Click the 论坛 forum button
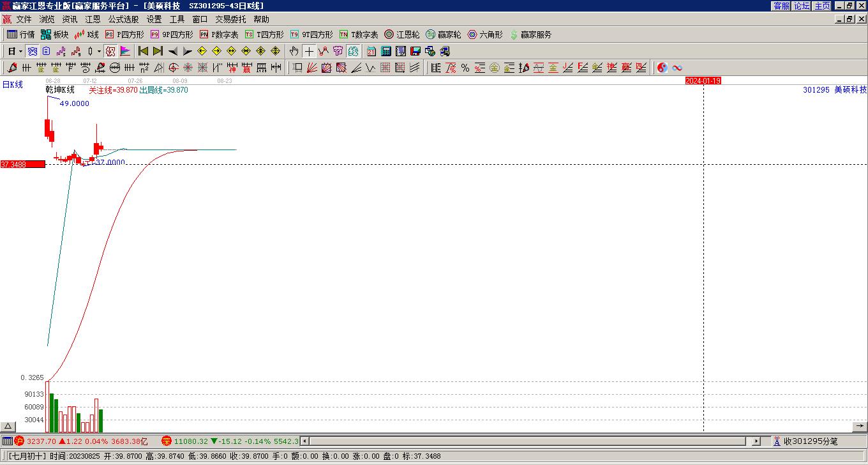 click(802, 6)
